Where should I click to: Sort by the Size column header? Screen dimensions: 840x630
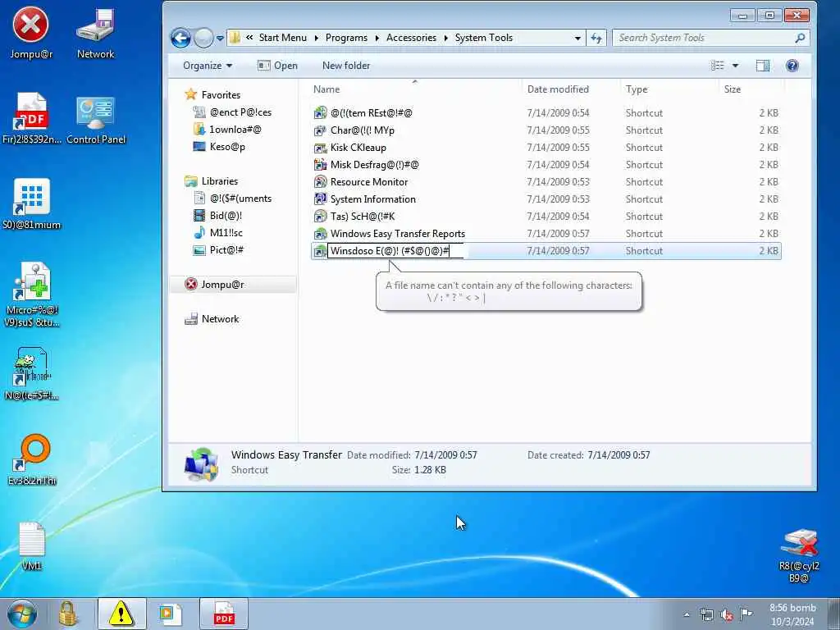(733, 89)
